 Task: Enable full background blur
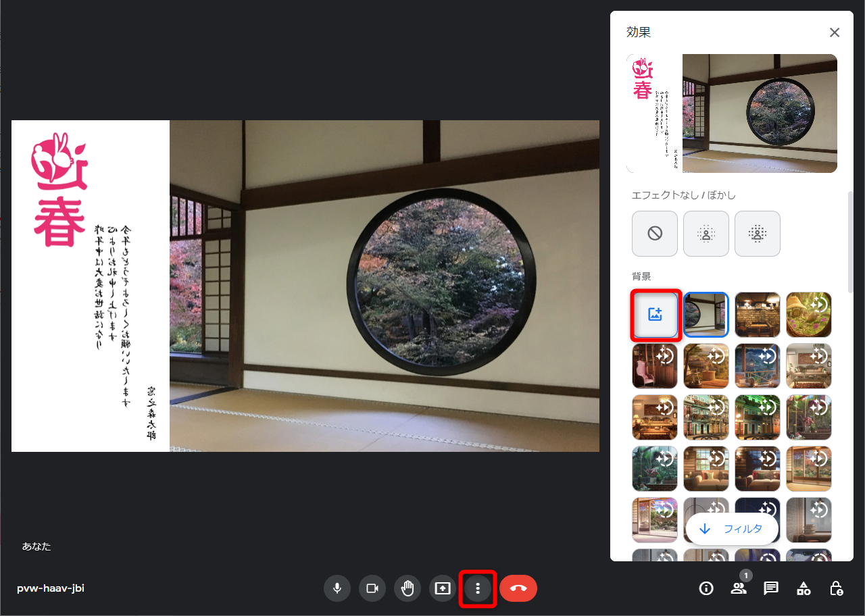pyautogui.click(x=758, y=234)
